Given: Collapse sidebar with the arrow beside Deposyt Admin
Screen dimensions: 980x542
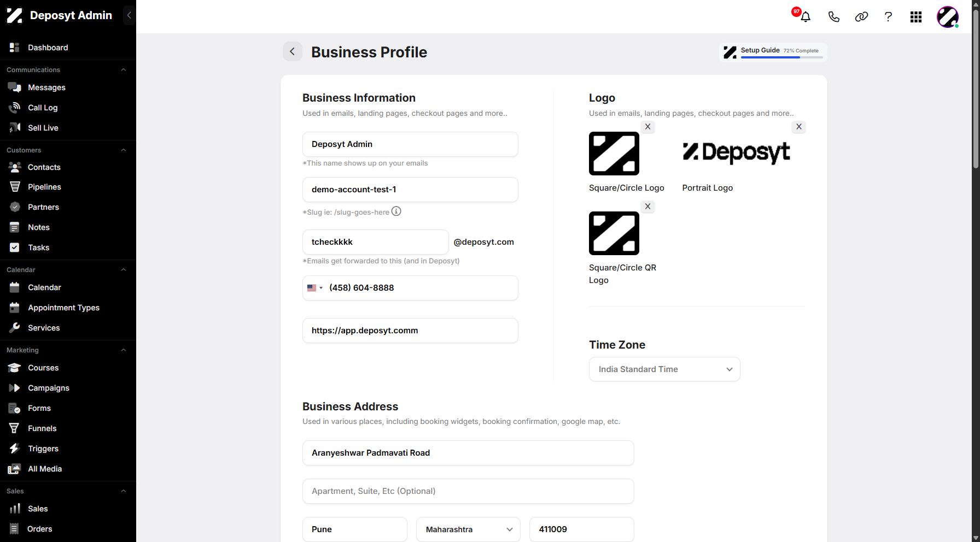Looking at the screenshot, I should (129, 15).
